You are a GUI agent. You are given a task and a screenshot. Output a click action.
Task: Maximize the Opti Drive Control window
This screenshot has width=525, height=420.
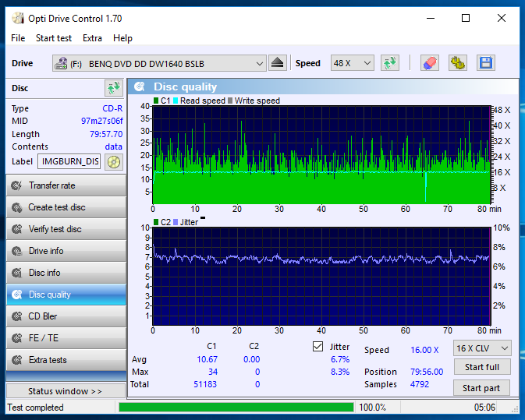point(466,18)
